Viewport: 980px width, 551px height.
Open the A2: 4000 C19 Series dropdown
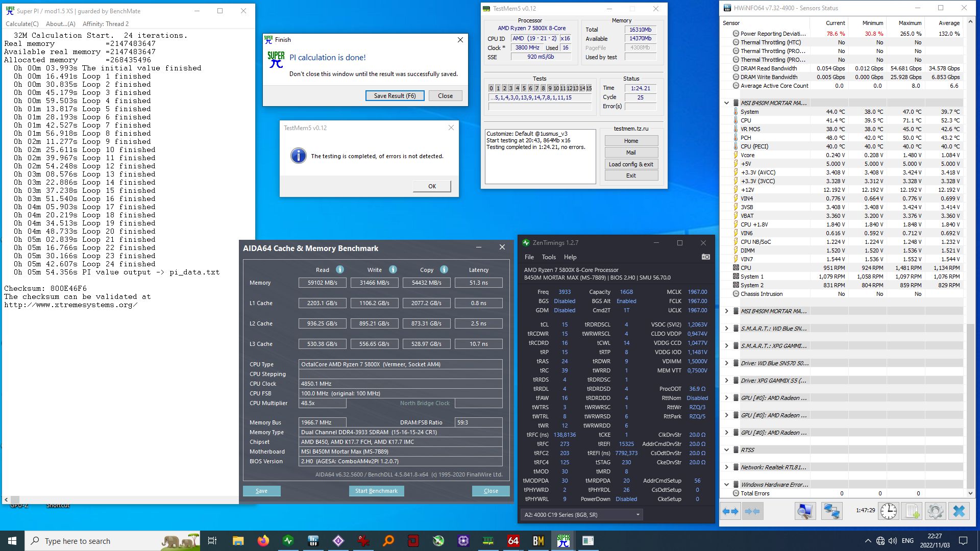[581, 515]
